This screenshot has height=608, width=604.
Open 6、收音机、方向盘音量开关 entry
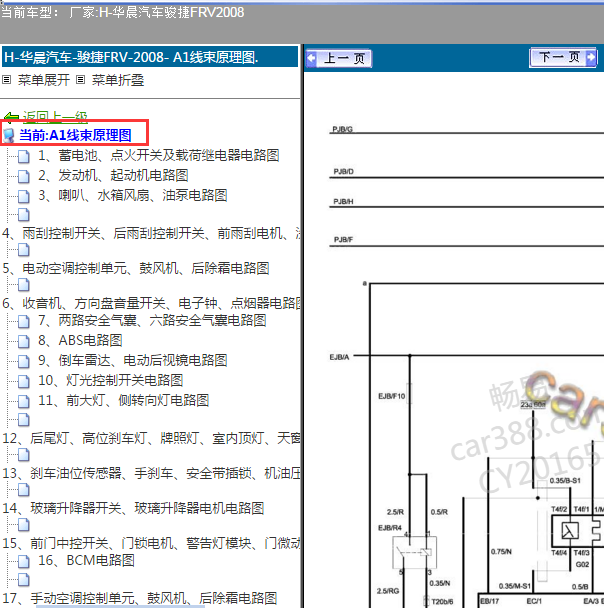(151, 303)
